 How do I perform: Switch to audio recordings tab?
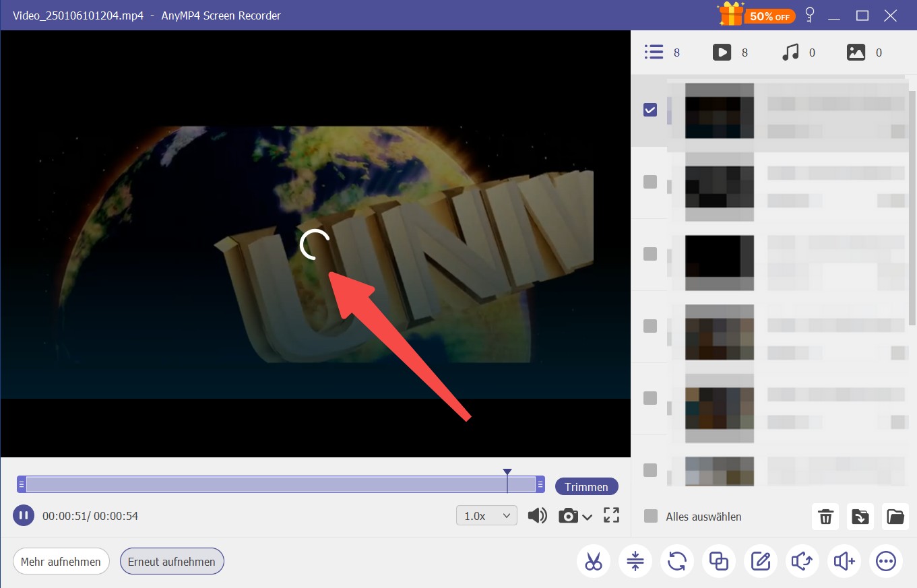798,52
